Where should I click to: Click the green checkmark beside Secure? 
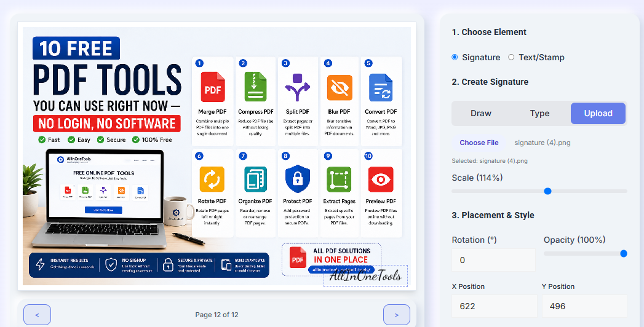(x=101, y=140)
